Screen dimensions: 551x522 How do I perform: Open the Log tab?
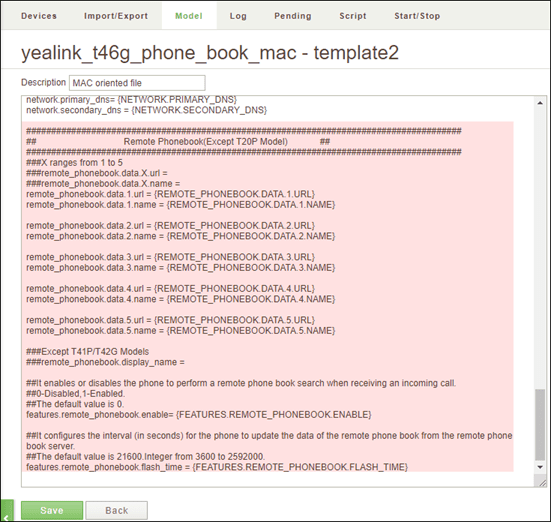coord(238,16)
